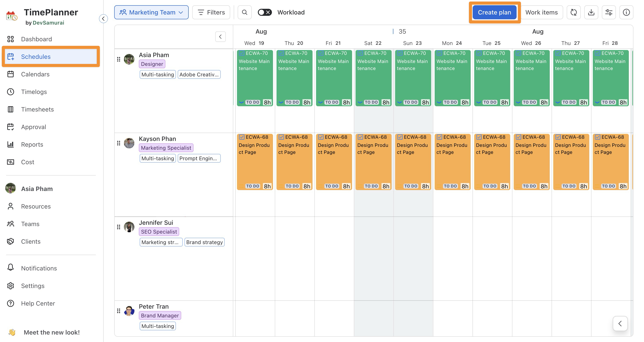
Task: Click the Brand Manager role tag
Action: [x=160, y=315]
